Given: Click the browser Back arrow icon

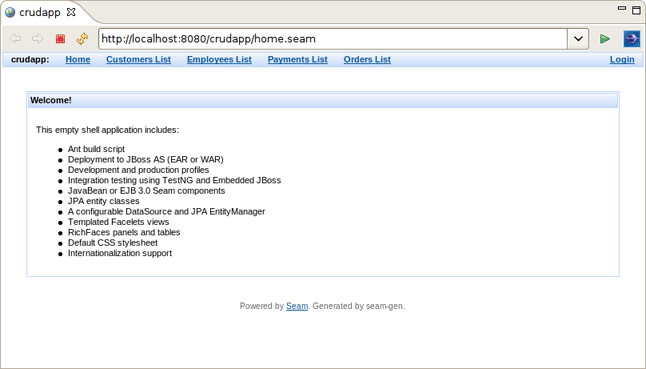Looking at the screenshot, I should point(15,39).
